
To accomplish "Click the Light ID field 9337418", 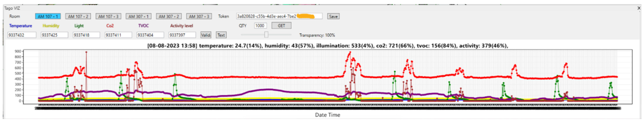I will (86, 35).
